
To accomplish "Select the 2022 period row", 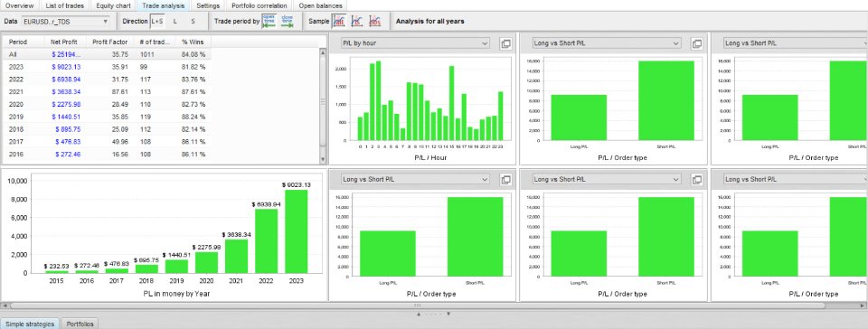I will [x=108, y=79].
